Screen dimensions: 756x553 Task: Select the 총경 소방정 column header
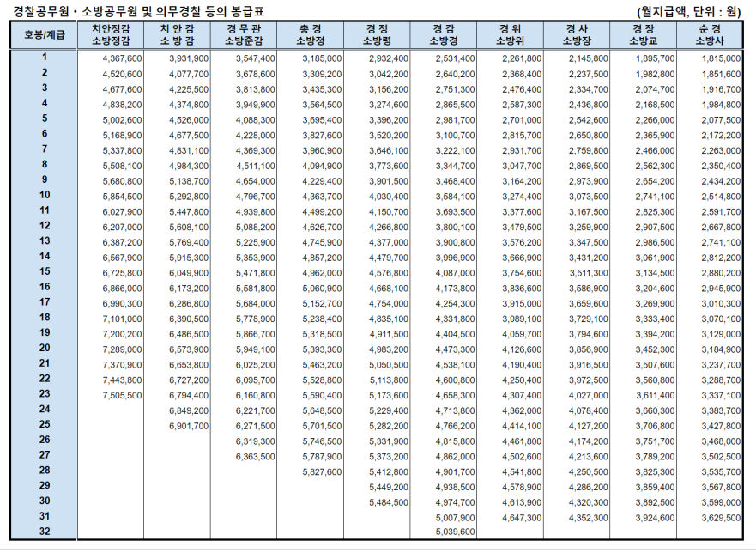point(311,35)
